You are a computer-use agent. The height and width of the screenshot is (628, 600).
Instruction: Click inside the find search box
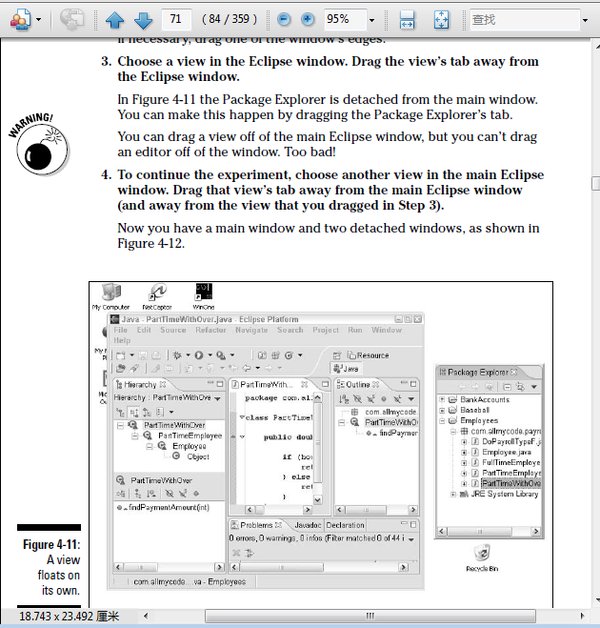[524, 19]
